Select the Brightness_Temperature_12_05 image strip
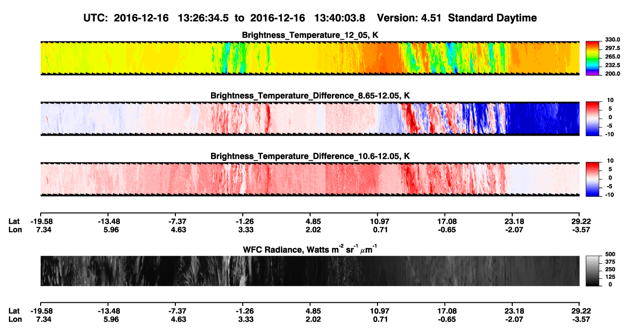The image size is (644, 330). (310, 58)
